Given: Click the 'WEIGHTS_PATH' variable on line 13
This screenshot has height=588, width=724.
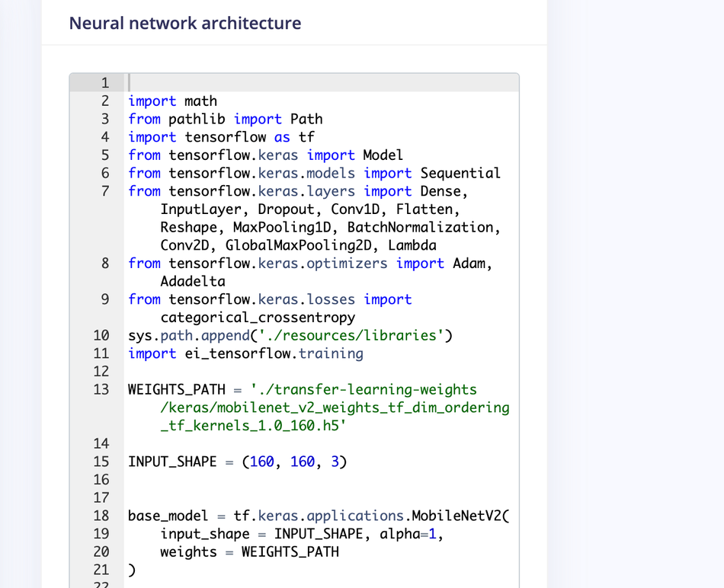Looking at the screenshot, I should pos(176,389).
